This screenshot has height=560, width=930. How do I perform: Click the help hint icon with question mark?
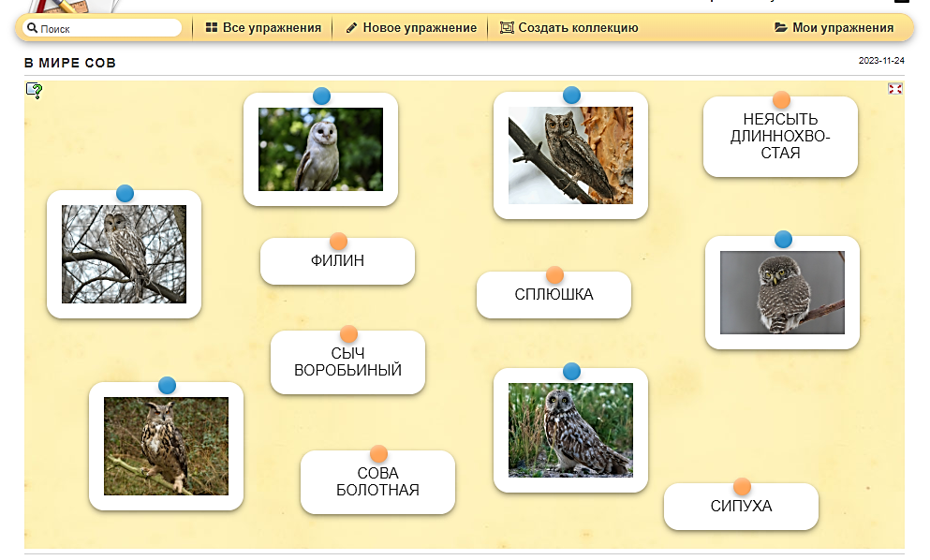click(x=34, y=90)
